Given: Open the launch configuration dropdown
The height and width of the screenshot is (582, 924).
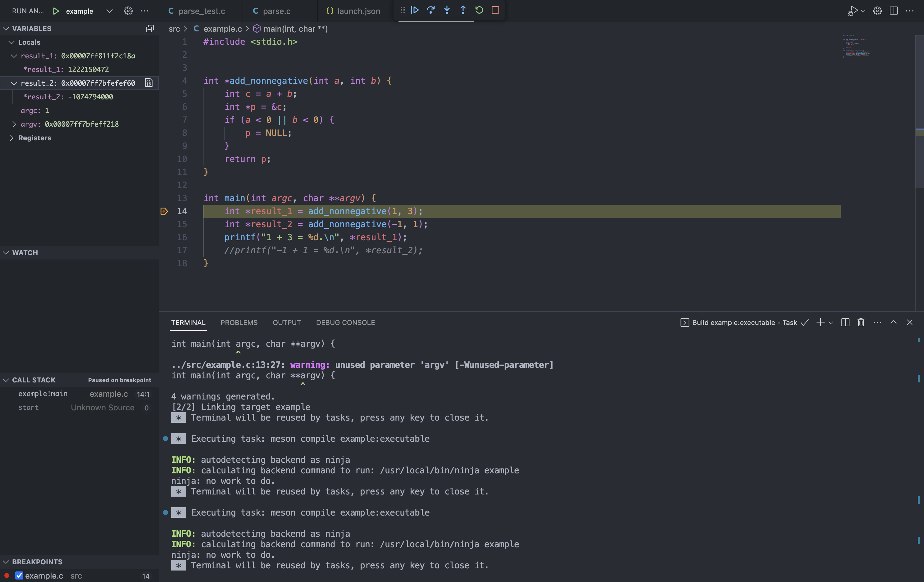Looking at the screenshot, I should pyautogui.click(x=109, y=11).
